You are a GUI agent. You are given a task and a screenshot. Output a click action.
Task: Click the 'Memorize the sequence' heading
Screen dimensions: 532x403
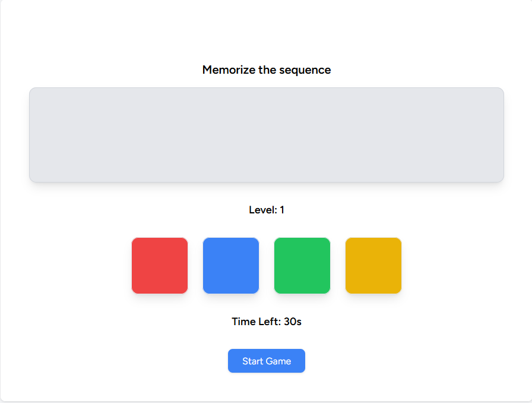click(266, 70)
